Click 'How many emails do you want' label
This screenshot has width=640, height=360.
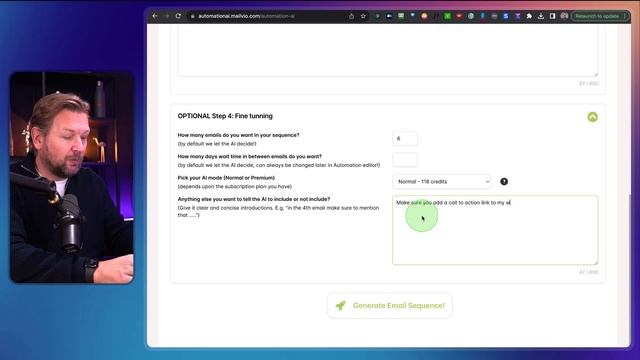coord(238,135)
